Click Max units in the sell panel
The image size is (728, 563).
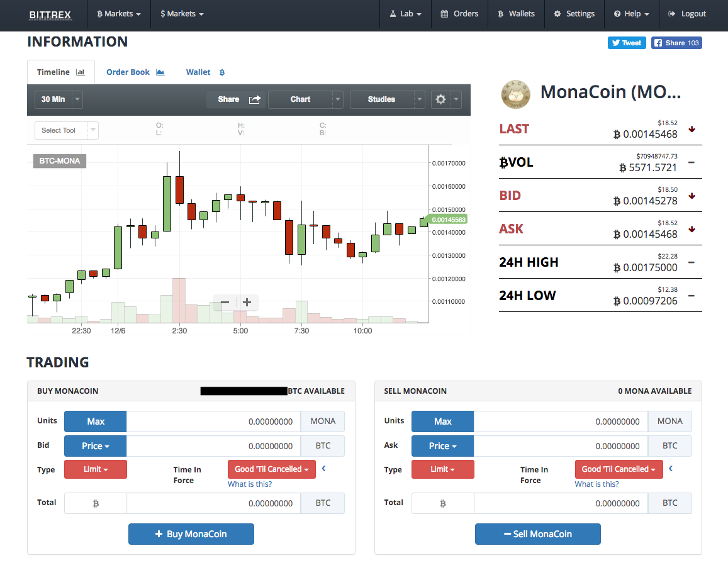point(442,421)
